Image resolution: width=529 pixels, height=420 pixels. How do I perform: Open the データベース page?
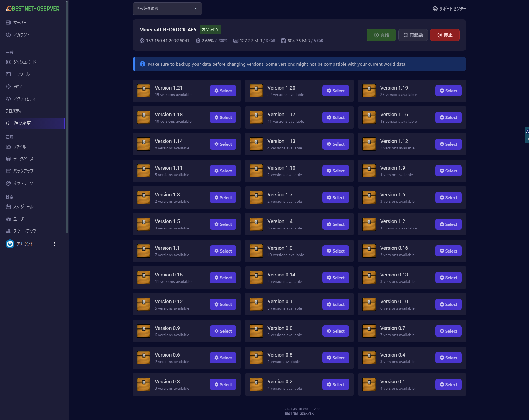pyautogui.click(x=33, y=159)
